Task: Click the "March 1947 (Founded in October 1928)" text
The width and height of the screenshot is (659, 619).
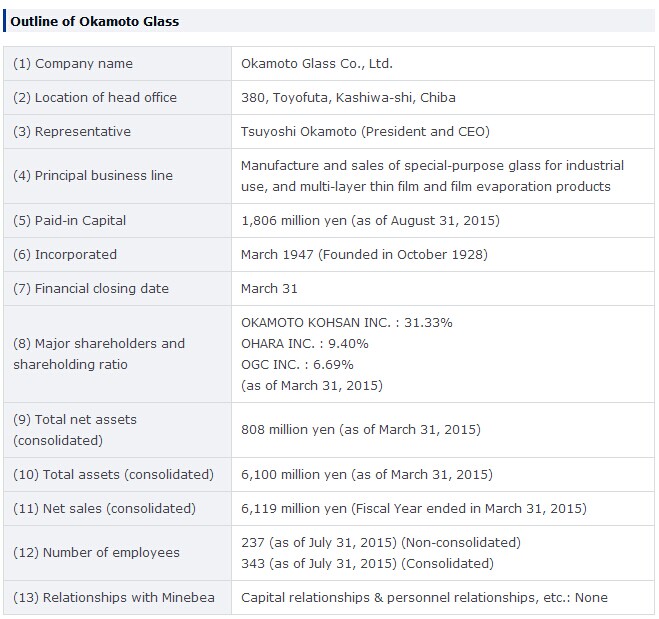Action: pyautogui.click(x=364, y=255)
